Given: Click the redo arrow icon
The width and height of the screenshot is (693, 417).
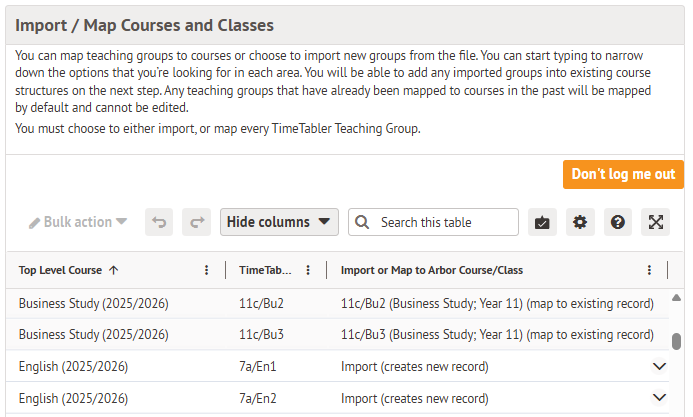Looking at the screenshot, I should 197,222.
